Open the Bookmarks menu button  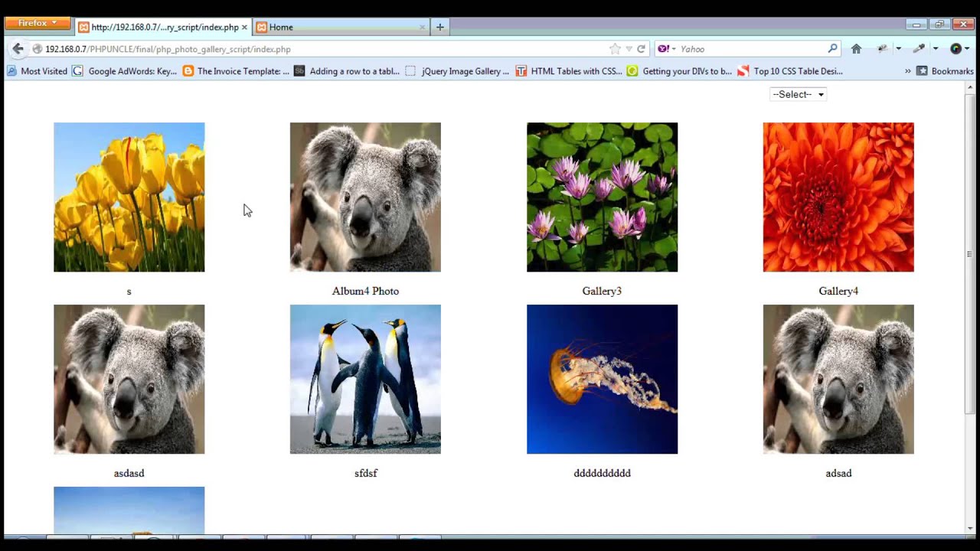tap(945, 71)
